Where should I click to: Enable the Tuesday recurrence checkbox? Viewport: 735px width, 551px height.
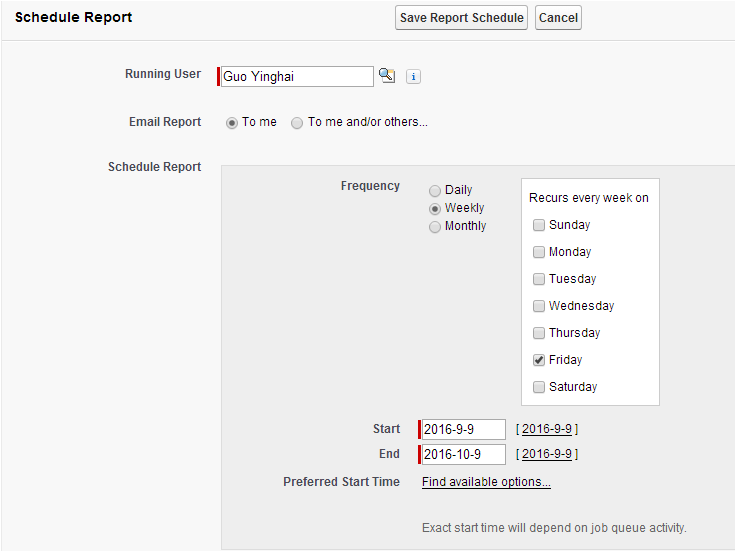pyautogui.click(x=539, y=279)
